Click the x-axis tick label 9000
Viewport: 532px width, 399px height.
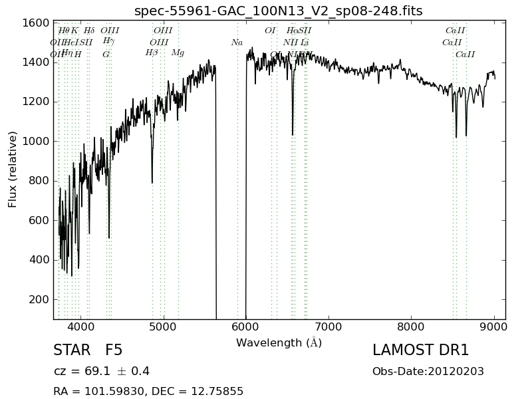click(x=494, y=327)
